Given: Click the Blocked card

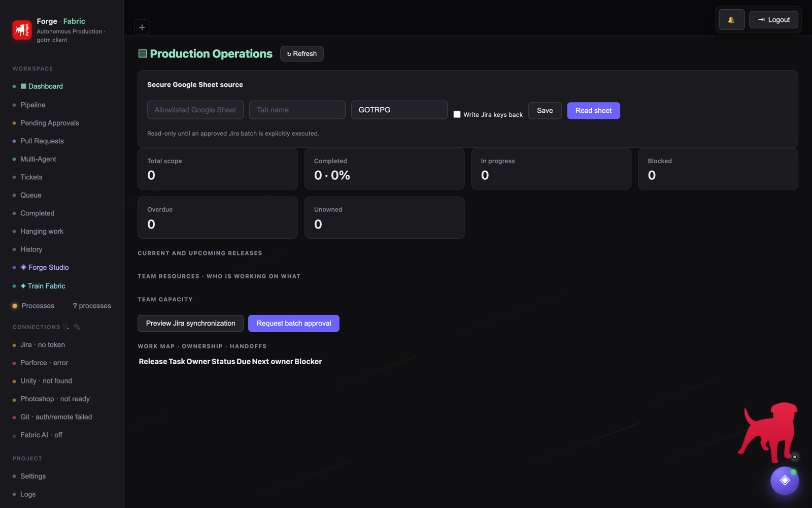Looking at the screenshot, I should pos(718,169).
